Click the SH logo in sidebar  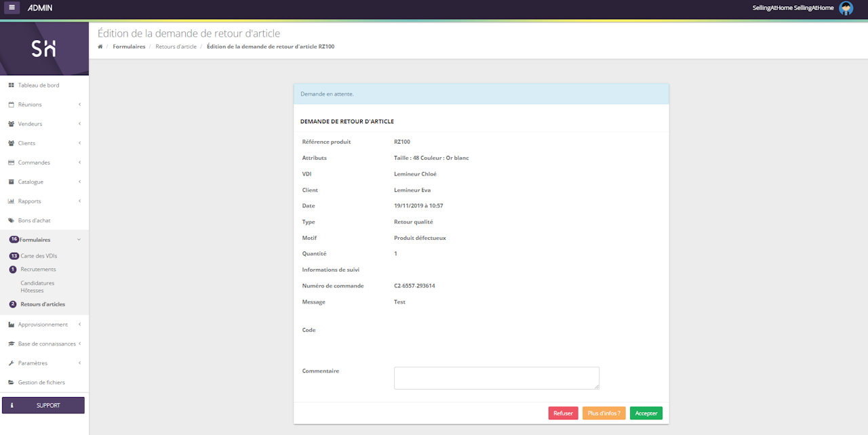click(44, 49)
